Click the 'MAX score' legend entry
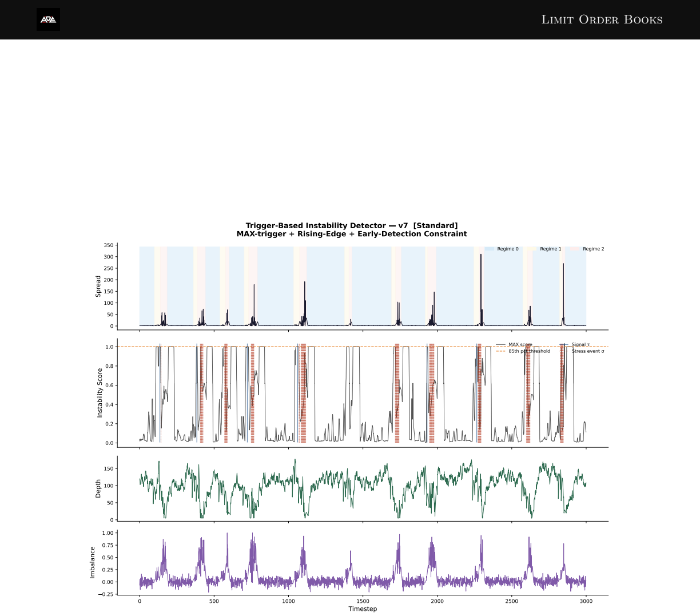The image size is (700, 616). click(514, 345)
